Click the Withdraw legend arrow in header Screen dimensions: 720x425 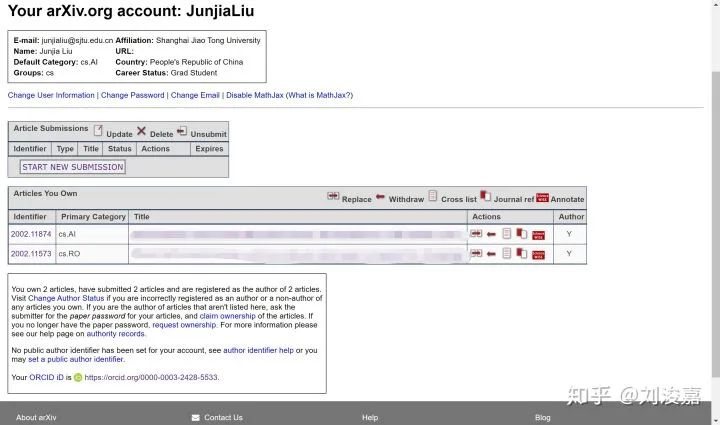click(x=380, y=196)
